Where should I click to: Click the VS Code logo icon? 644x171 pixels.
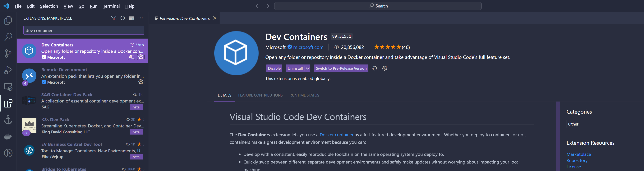pos(6,6)
